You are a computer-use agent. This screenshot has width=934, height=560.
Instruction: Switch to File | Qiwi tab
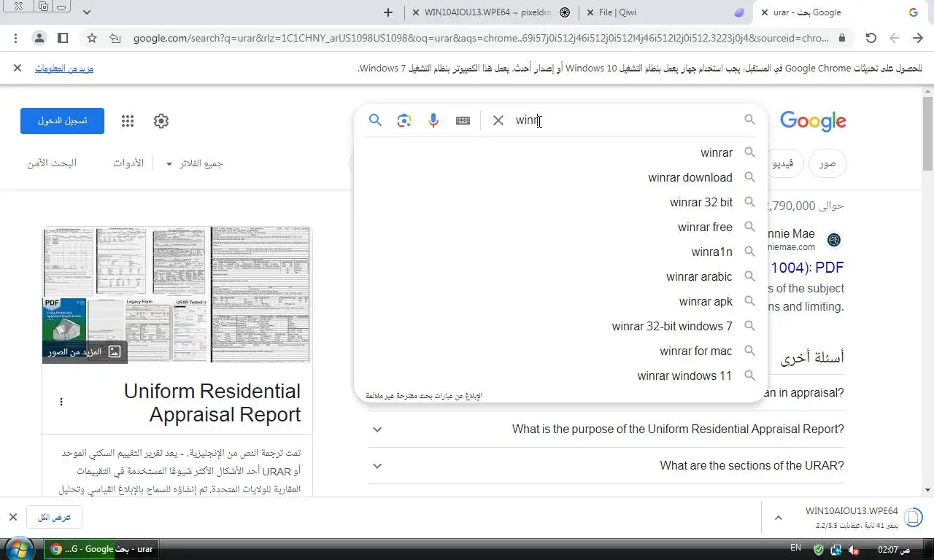tap(664, 12)
